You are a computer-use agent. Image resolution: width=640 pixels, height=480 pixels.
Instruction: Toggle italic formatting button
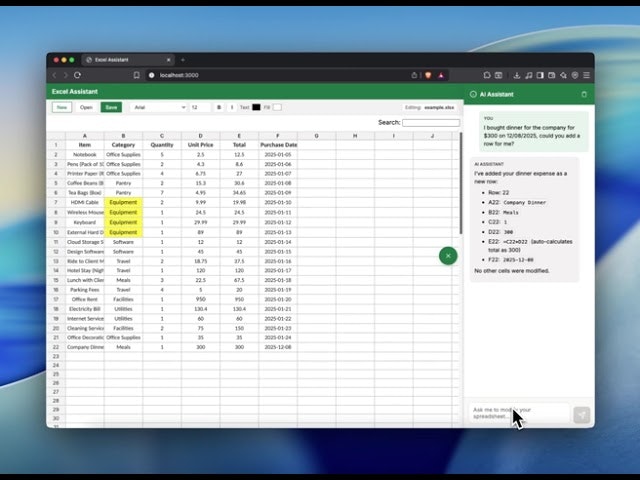(232, 107)
